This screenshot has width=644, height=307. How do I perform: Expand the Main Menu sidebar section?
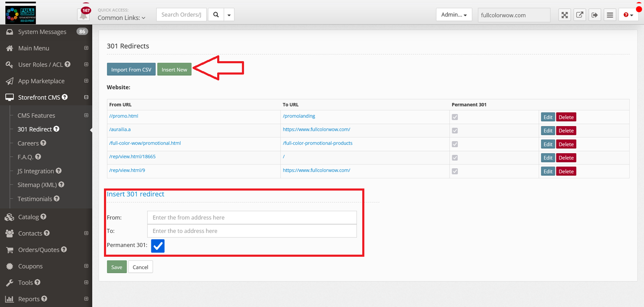coord(86,48)
